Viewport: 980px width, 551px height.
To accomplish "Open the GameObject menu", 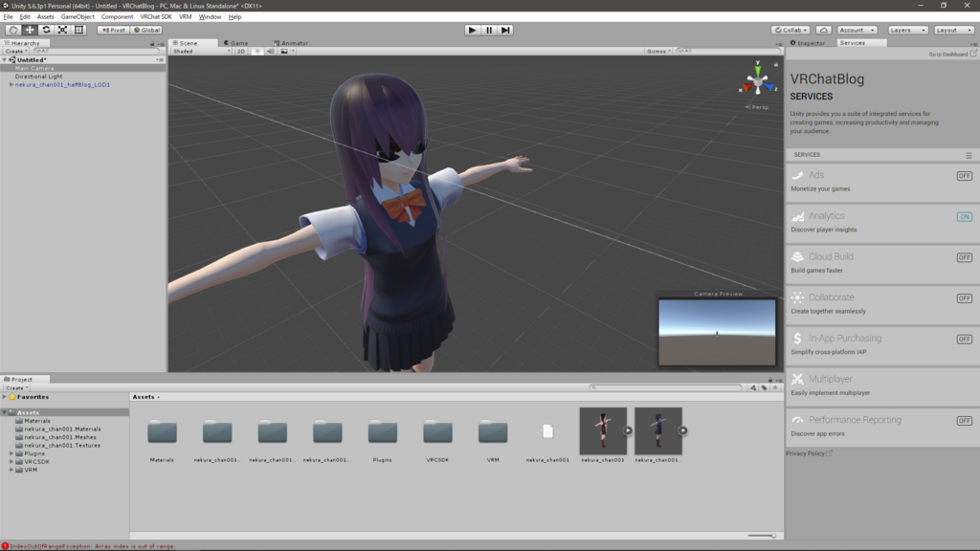I will coord(78,17).
